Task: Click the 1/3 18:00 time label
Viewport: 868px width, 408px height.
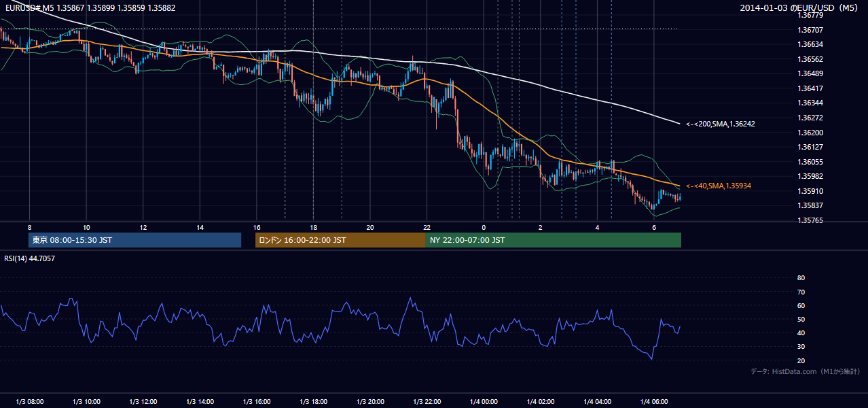Action: 313,402
